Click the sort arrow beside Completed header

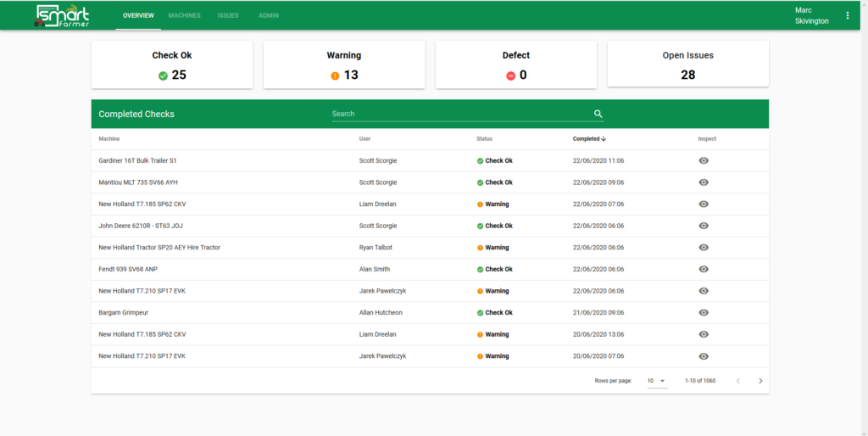(604, 139)
